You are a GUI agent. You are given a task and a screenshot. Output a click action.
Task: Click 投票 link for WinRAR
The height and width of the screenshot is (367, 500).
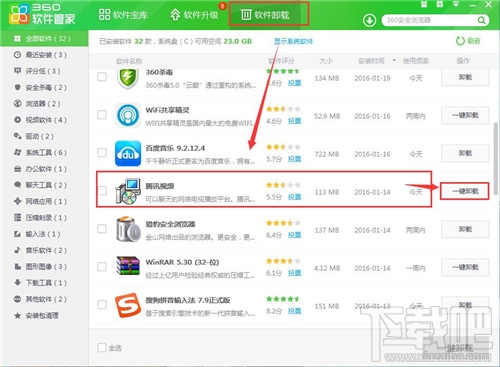point(294,273)
